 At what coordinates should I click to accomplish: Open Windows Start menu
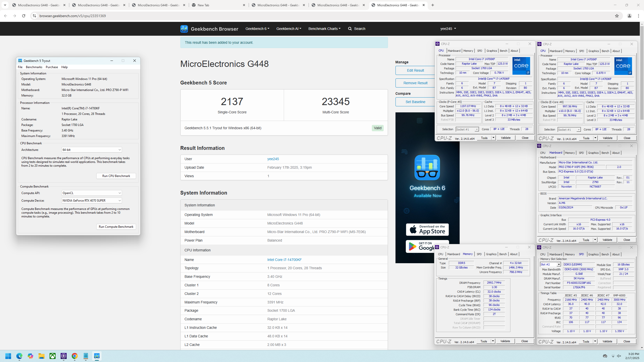tap(8, 356)
